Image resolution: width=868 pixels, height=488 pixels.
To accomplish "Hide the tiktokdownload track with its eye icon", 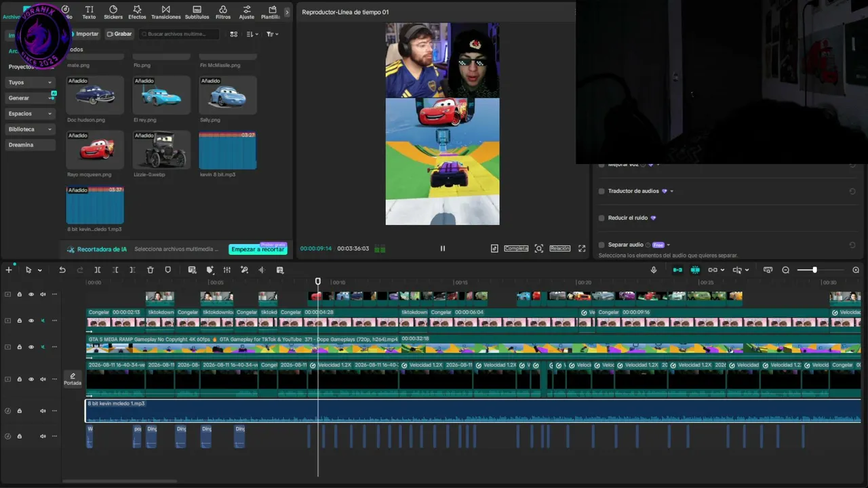I will [31, 321].
